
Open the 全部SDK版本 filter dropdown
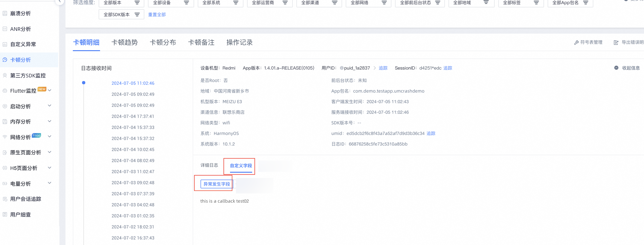coord(121,15)
